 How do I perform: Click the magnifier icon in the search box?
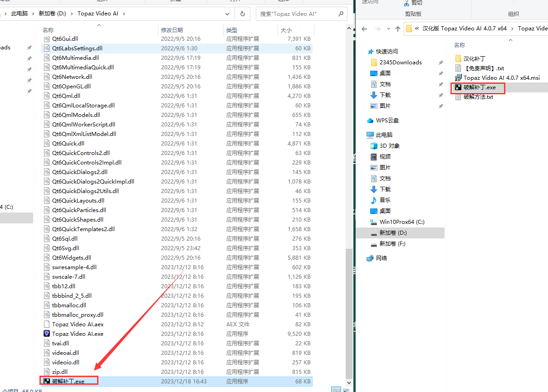(341, 14)
